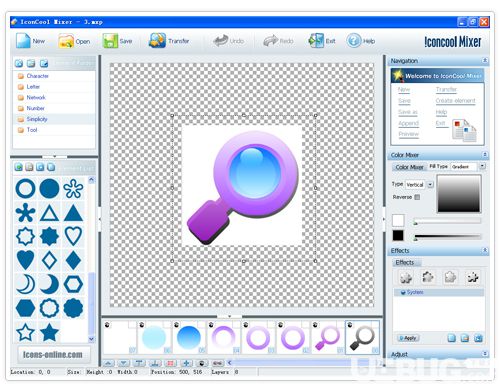The image size is (500, 392).
Task: Click the black gradient position slider
Action: (x=447, y=237)
